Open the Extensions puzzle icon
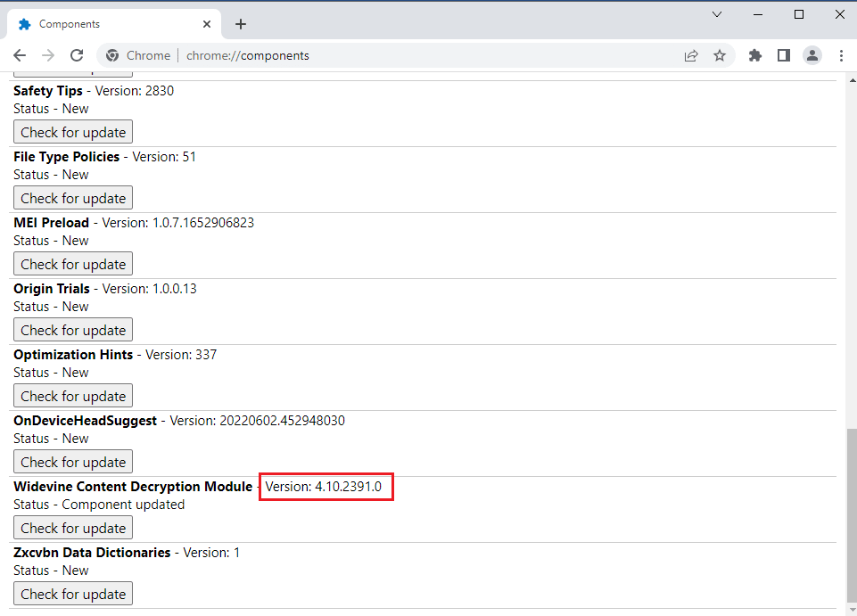The image size is (857, 616). (755, 55)
